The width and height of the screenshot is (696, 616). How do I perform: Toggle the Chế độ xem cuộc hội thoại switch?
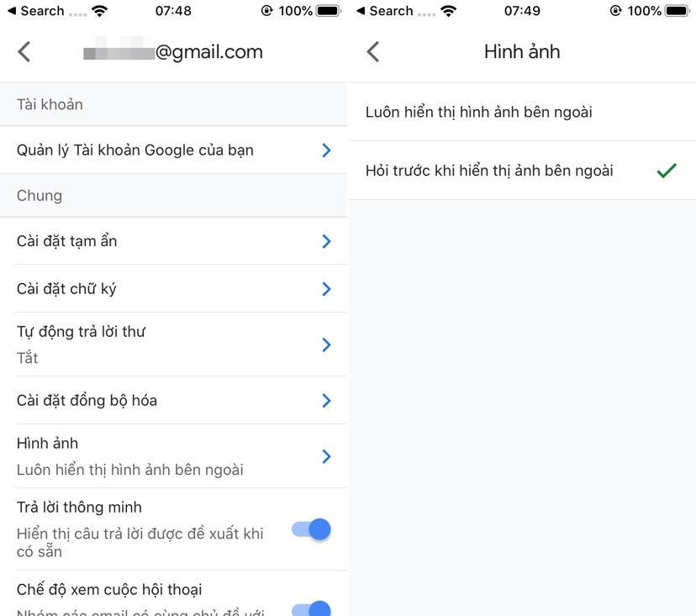[x=311, y=609]
